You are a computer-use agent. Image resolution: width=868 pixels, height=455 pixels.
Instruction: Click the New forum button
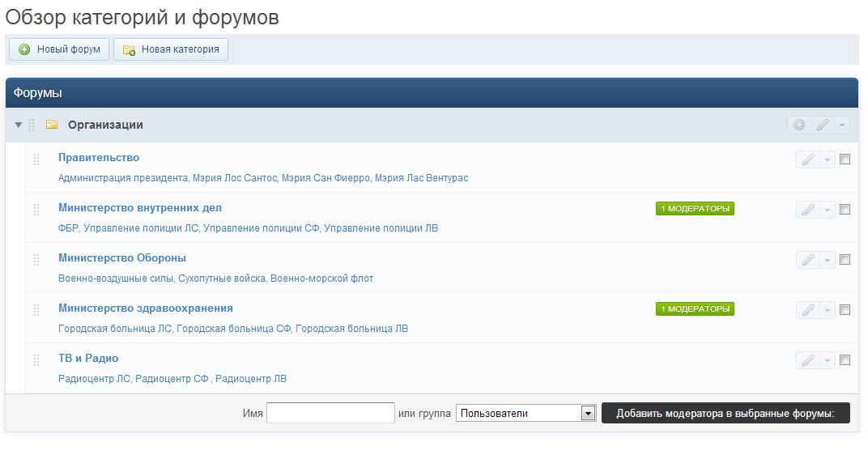(x=58, y=49)
